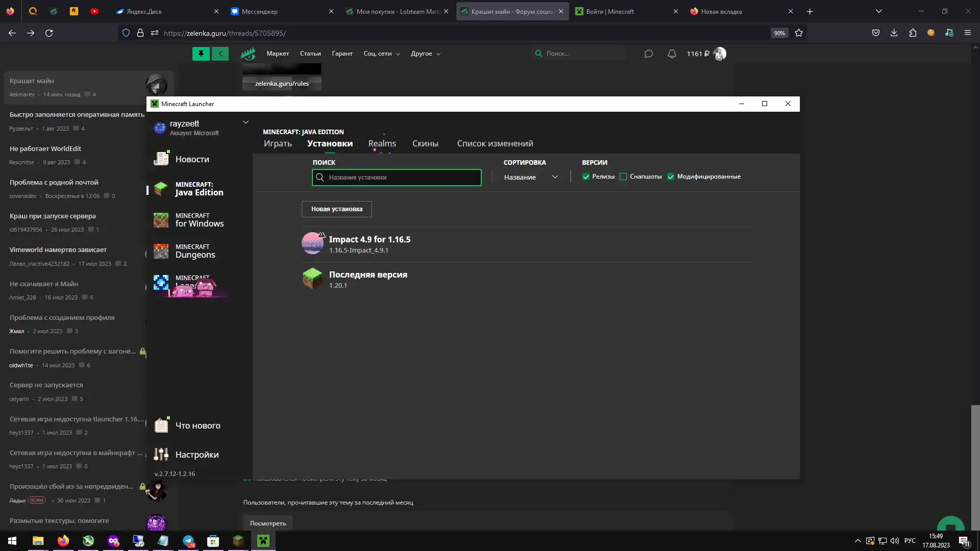Toggle the Модифицированные checkbox

671,177
